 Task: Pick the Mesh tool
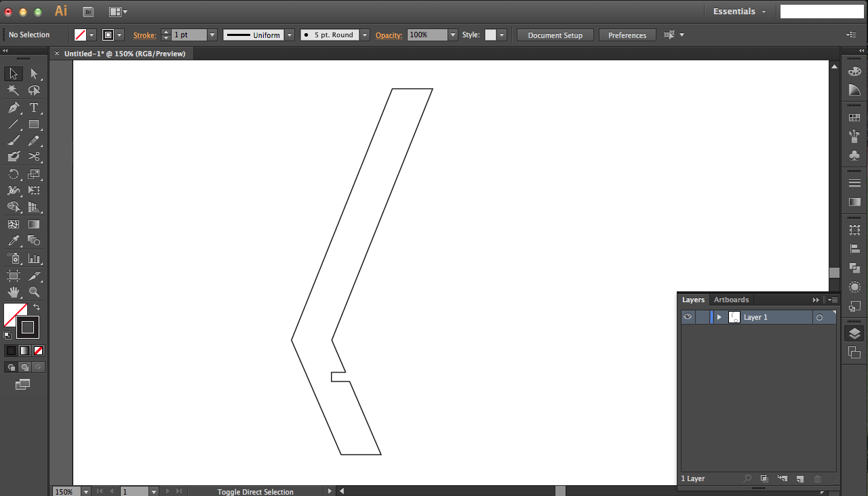click(14, 224)
